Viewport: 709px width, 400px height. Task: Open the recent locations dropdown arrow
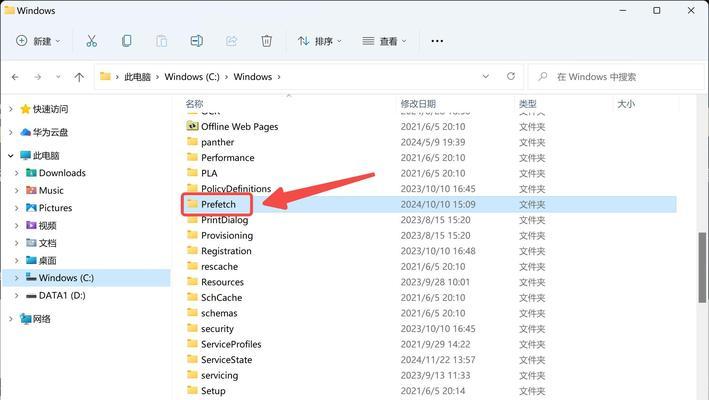[58, 77]
